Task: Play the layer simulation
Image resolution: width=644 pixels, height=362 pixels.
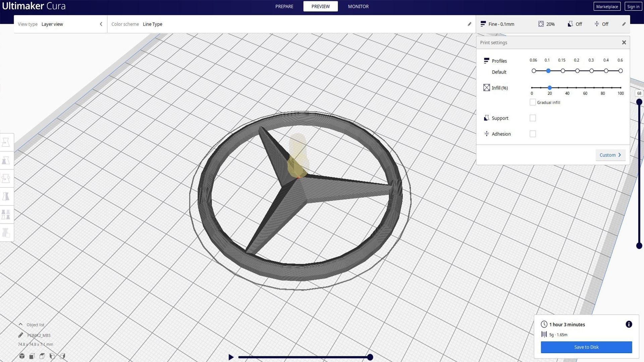Action: click(231, 357)
